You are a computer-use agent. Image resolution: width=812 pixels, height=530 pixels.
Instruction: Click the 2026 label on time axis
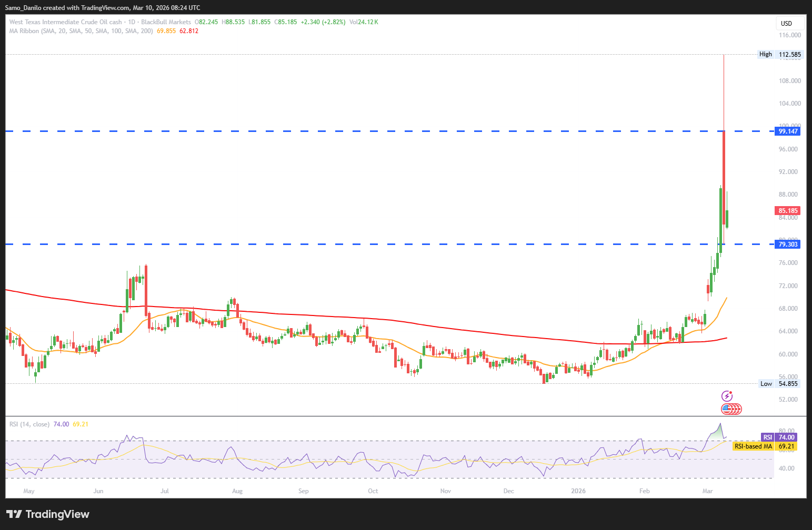pos(578,491)
